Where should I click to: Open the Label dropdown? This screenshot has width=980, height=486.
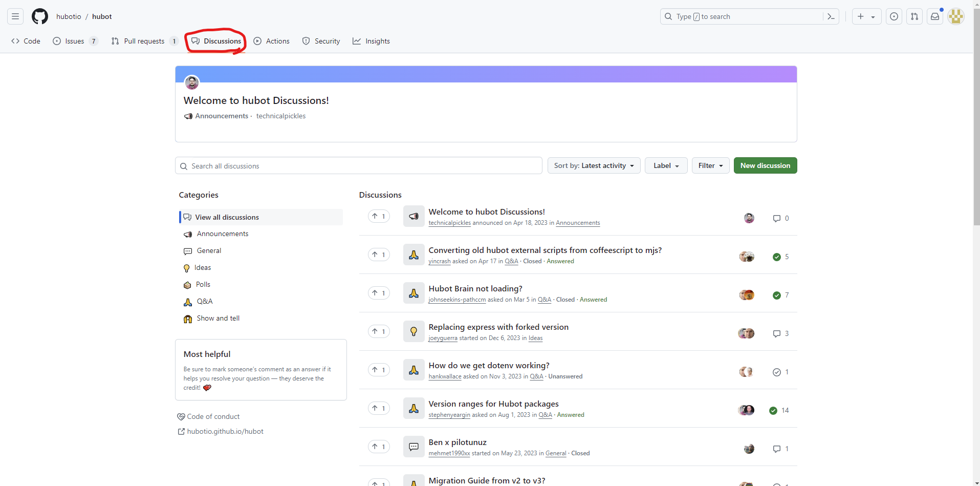click(x=666, y=165)
